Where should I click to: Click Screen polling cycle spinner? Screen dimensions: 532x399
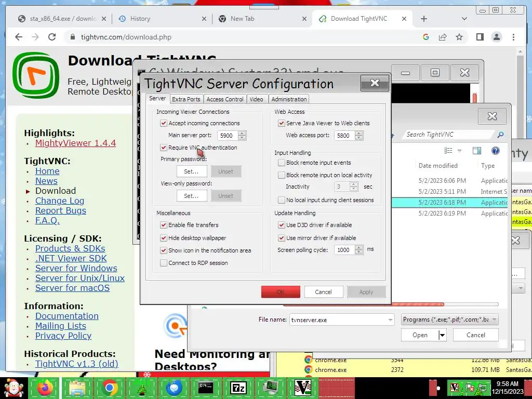coord(359,250)
